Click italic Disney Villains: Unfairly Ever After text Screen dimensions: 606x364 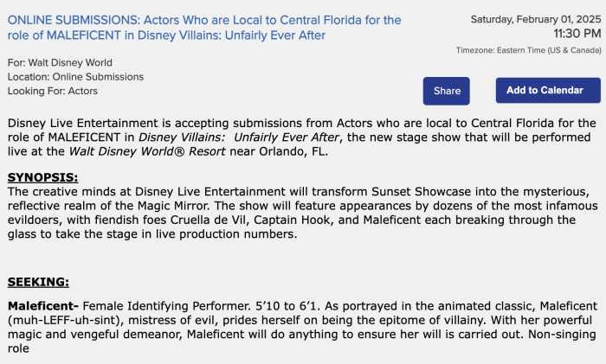[236, 137]
